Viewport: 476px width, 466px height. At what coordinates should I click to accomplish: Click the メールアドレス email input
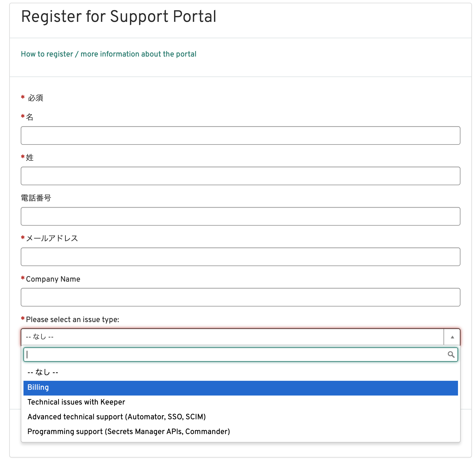[240, 257]
